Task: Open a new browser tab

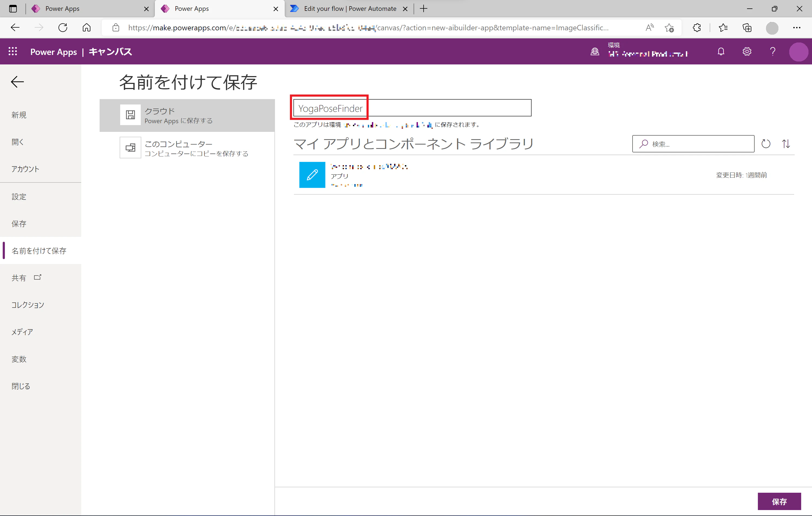Action: (x=424, y=9)
